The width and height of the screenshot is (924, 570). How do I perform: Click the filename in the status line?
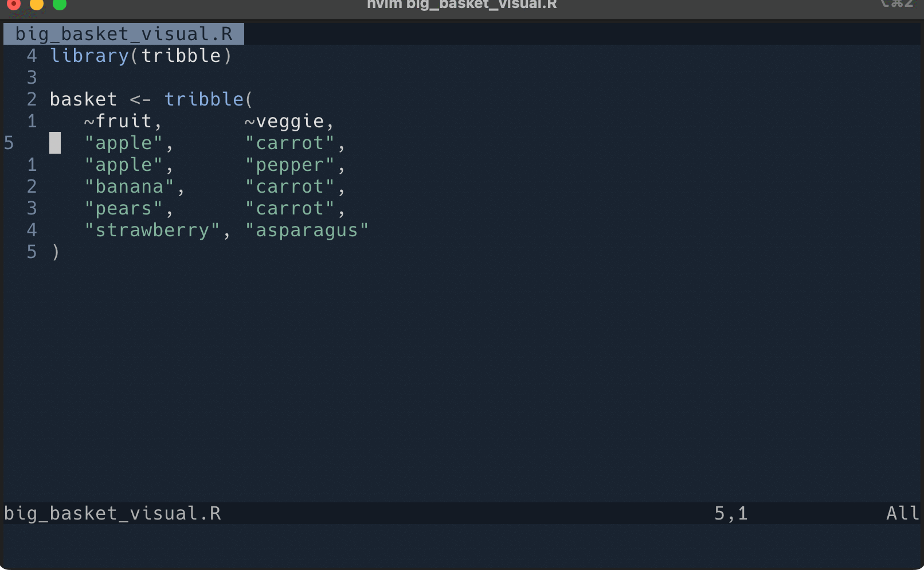tap(112, 513)
